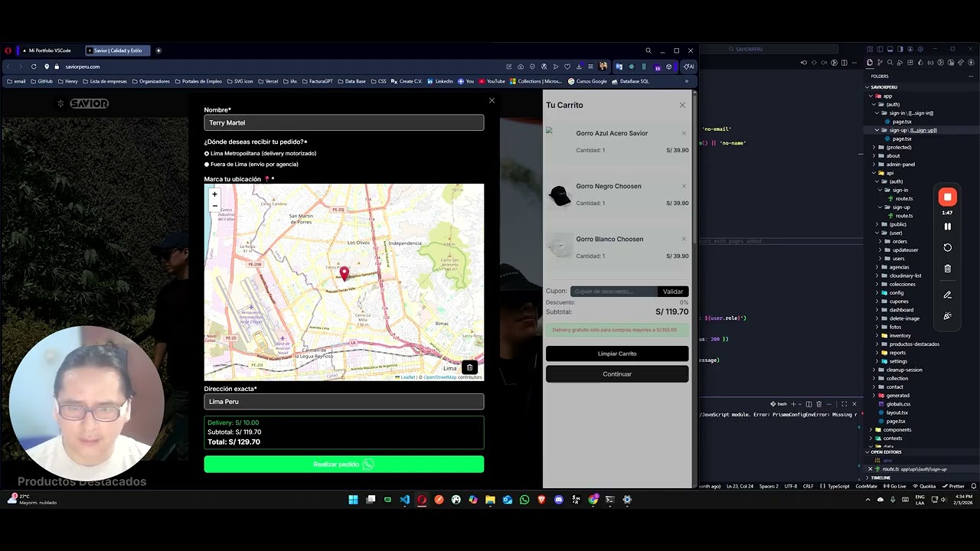The image size is (980, 551).
Task: Focus the Nombre field with Terry Martel
Action: [x=344, y=122]
